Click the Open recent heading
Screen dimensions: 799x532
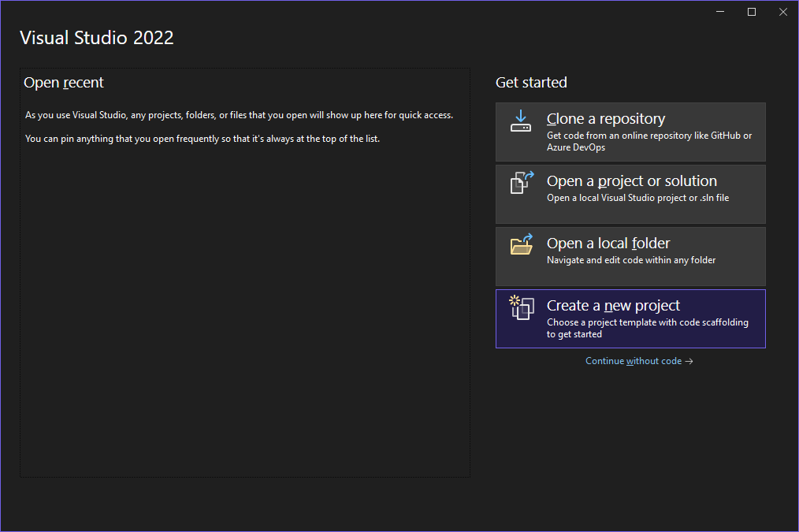(x=64, y=83)
